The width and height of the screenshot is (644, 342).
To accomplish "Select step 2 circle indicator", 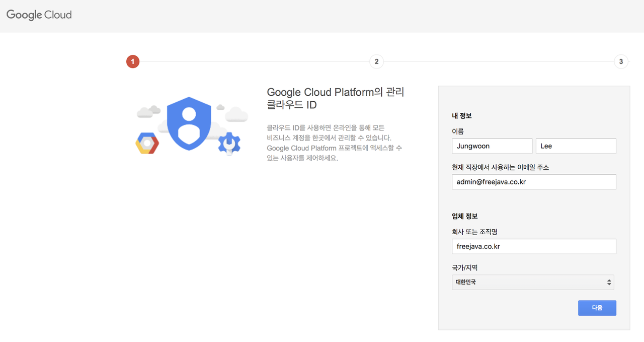I will click(376, 61).
